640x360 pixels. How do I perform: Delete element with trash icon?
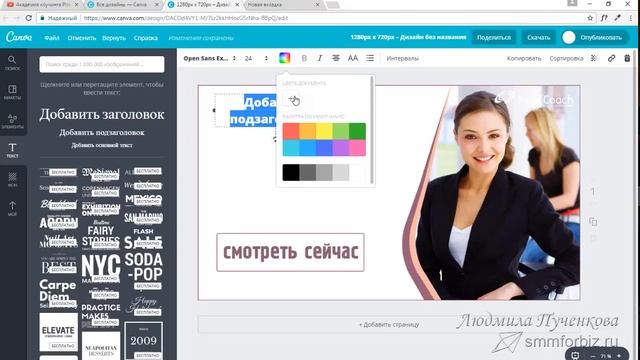(x=627, y=58)
